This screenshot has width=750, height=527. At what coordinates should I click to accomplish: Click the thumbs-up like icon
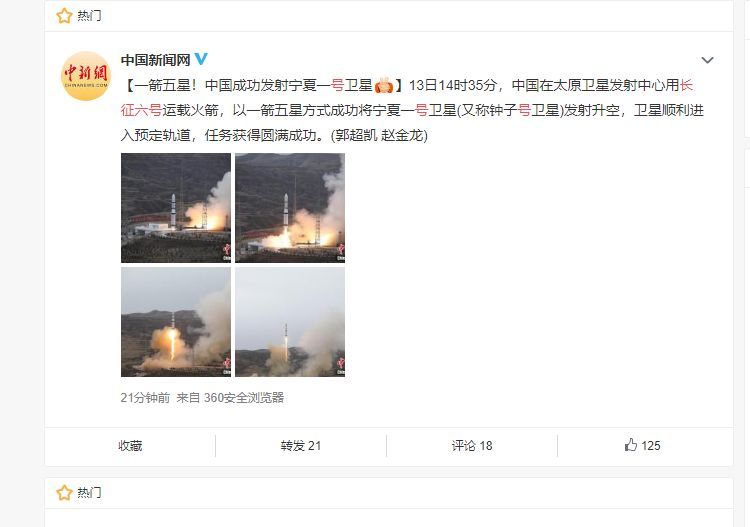click(x=631, y=445)
